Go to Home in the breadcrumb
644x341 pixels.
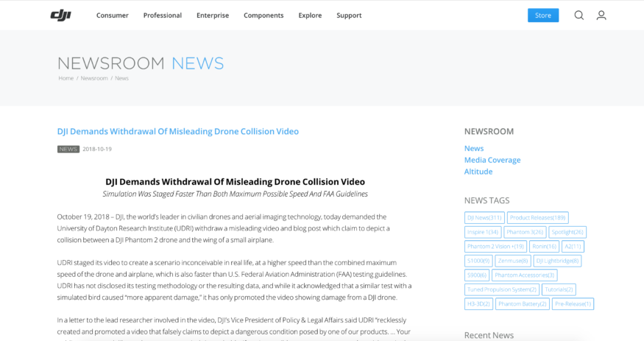click(x=66, y=78)
